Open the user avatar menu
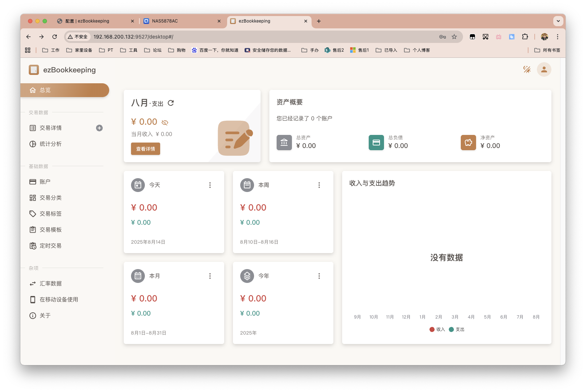The height and width of the screenshot is (392, 586). click(x=544, y=69)
